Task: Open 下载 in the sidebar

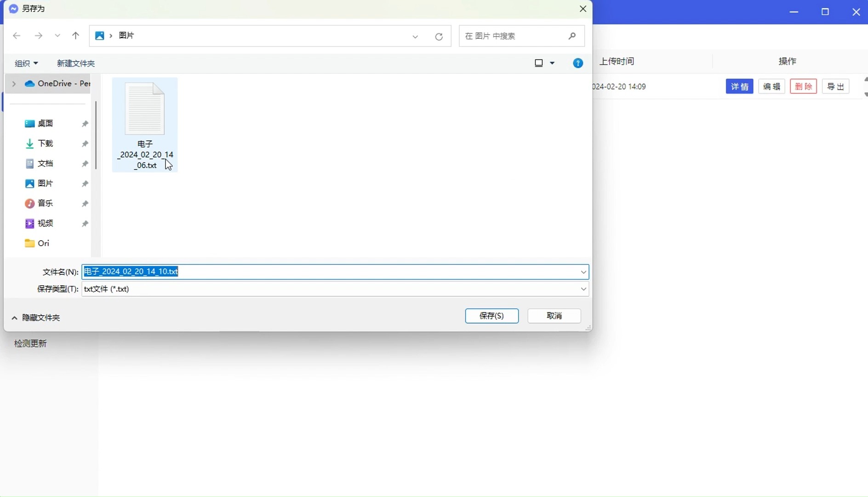Action: pos(45,144)
